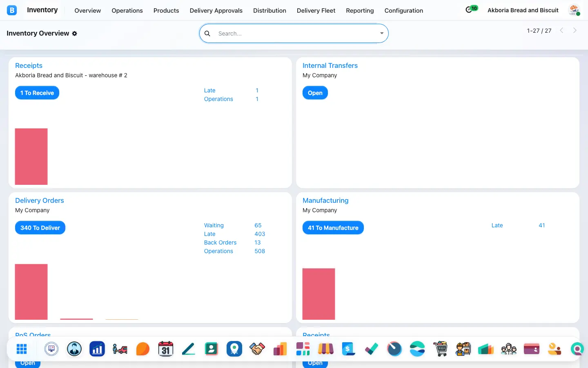Open the blue bar-chart app icon
The image size is (588, 368).
click(97, 349)
